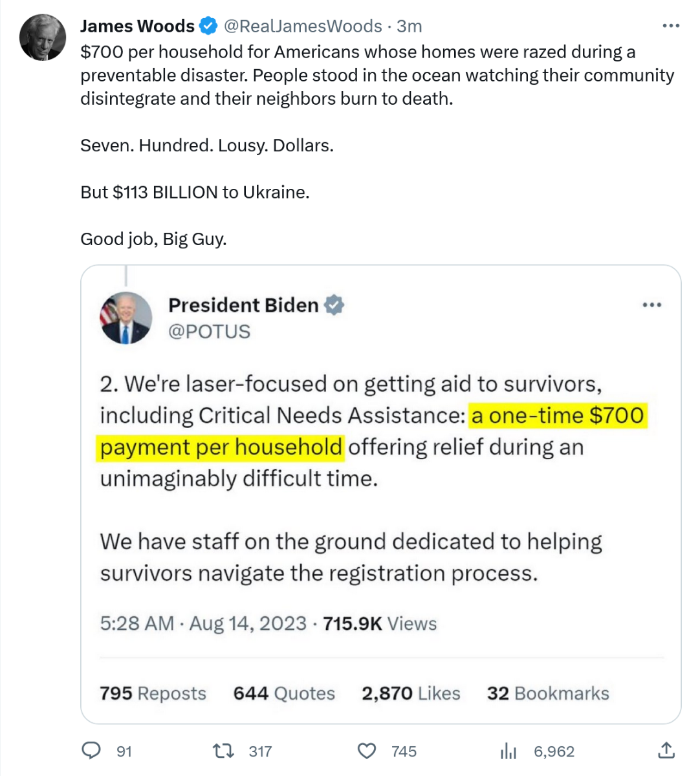The image size is (700, 776).
Task: Click the @POTUS handle
Action: (x=209, y=331)
